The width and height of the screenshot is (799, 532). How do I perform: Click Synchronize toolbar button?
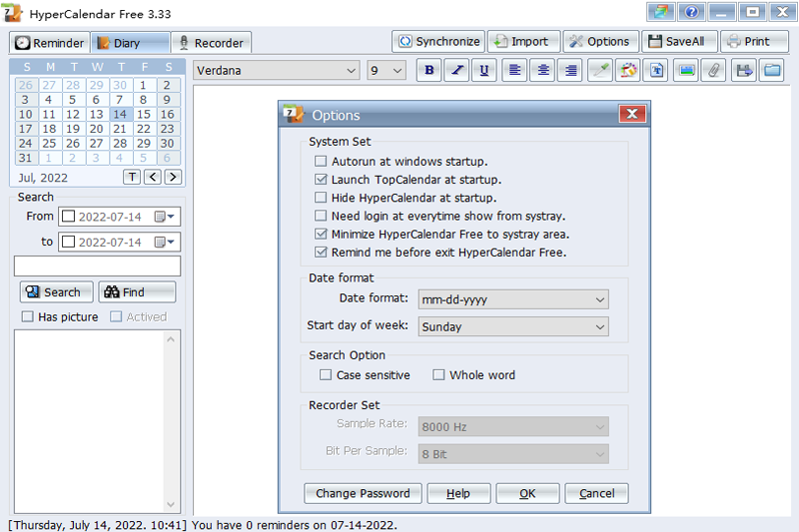[x=438, y=41]
